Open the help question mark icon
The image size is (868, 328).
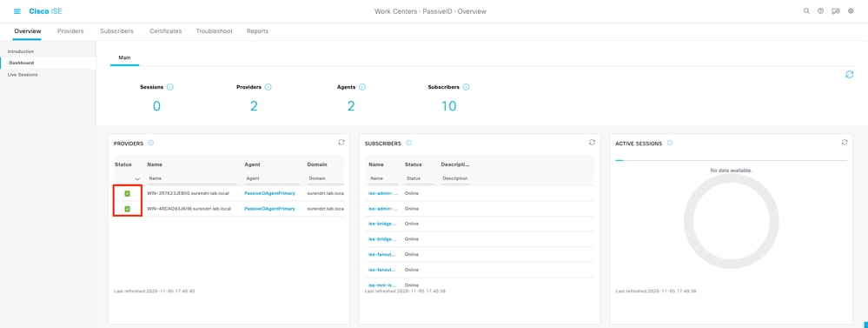pos(821,11)
